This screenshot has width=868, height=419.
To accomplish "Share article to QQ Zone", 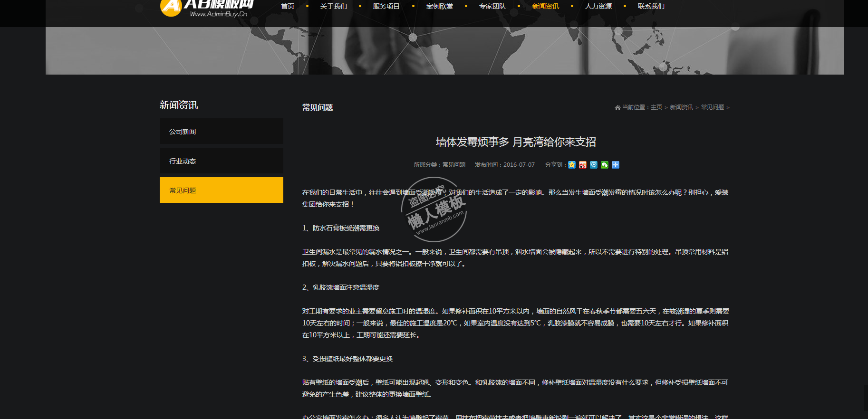I will tap(572, 165).
